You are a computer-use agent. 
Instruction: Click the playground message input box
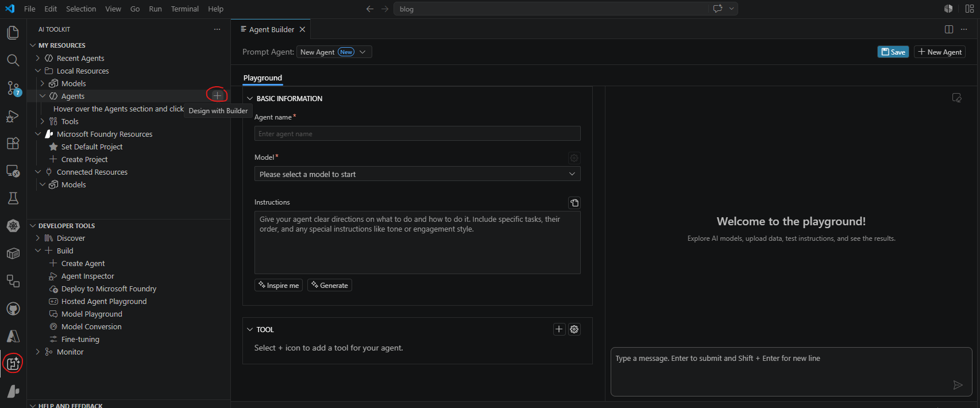click(x=791, y=372)
